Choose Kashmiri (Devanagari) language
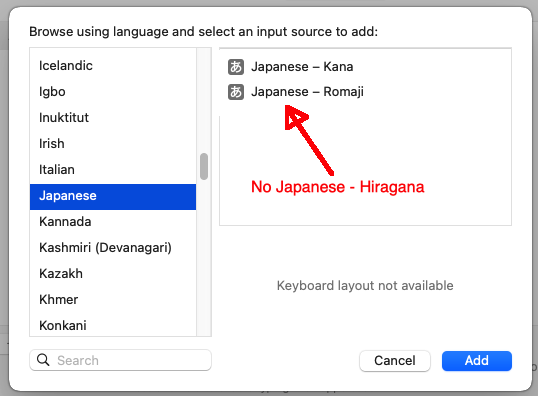This screenshot has height=396, width=538. coord(113,248)
